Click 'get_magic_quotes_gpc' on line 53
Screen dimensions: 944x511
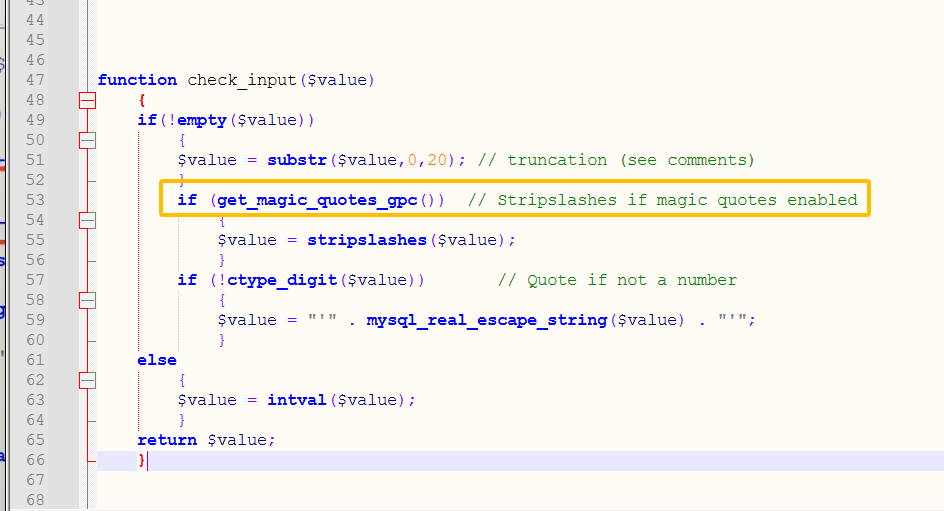tap(317, 200)
